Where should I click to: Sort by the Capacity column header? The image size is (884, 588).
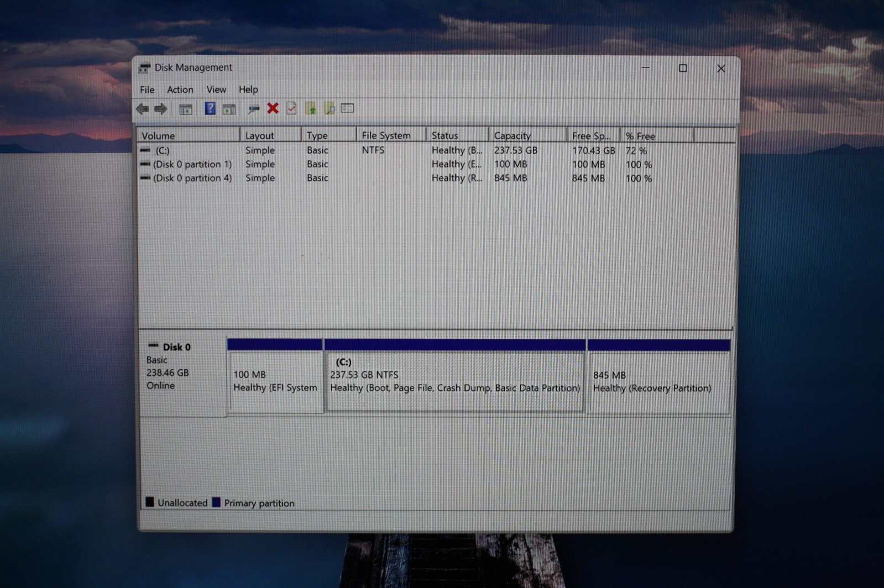pyautogui.click(x=528, y=135)
